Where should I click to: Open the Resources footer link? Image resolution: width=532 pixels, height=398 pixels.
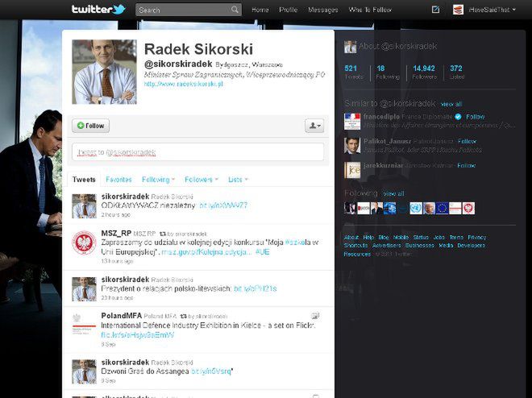pyautogui.click(x=357, y=254)
